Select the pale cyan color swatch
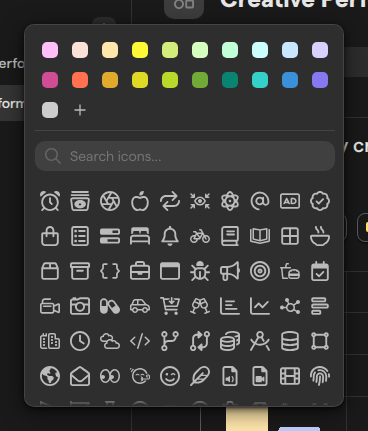This screenshot has height=431, width=368. pyautogui.click(x=260, y=50)
